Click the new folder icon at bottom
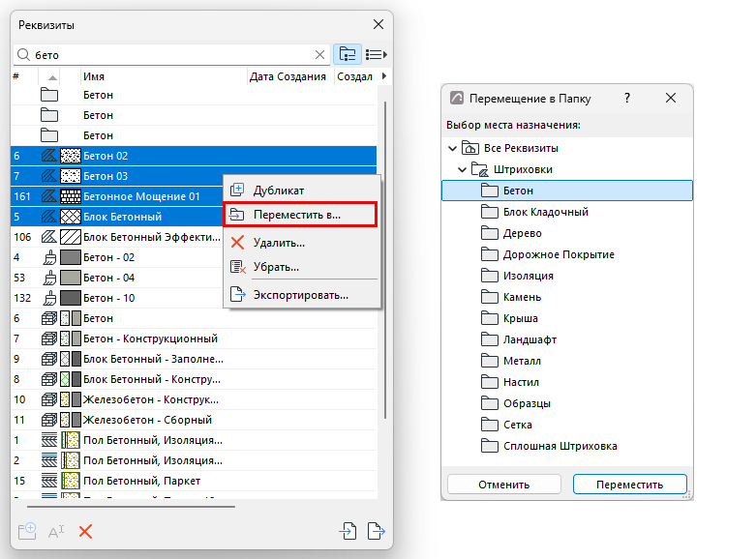Image resolution: width=756 pixels, height=559 pixels. click(27, 531)
